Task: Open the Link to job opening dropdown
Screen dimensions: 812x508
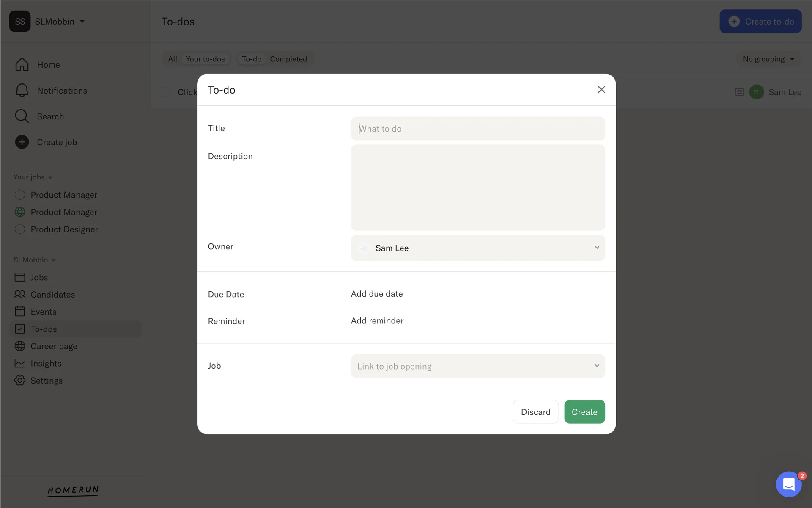Action: coord(478,366)
